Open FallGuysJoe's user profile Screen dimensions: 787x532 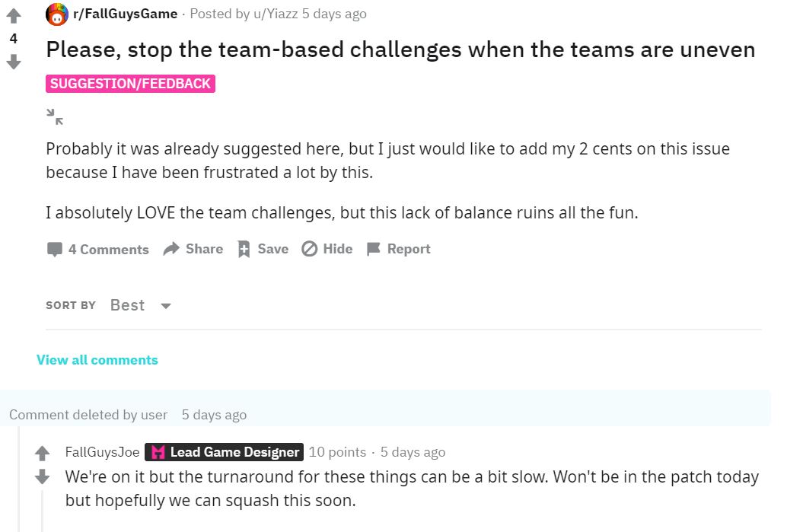103,452
